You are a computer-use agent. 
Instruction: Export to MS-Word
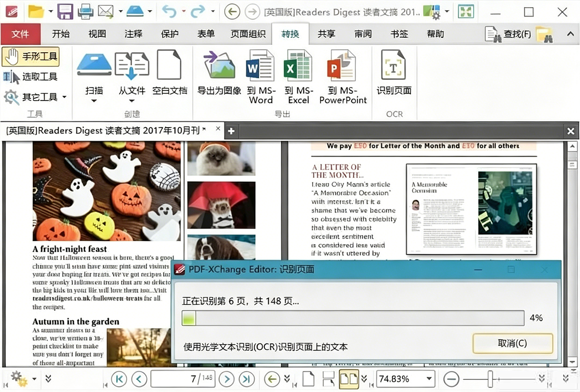pyautogui.click(x=261, y=76)
